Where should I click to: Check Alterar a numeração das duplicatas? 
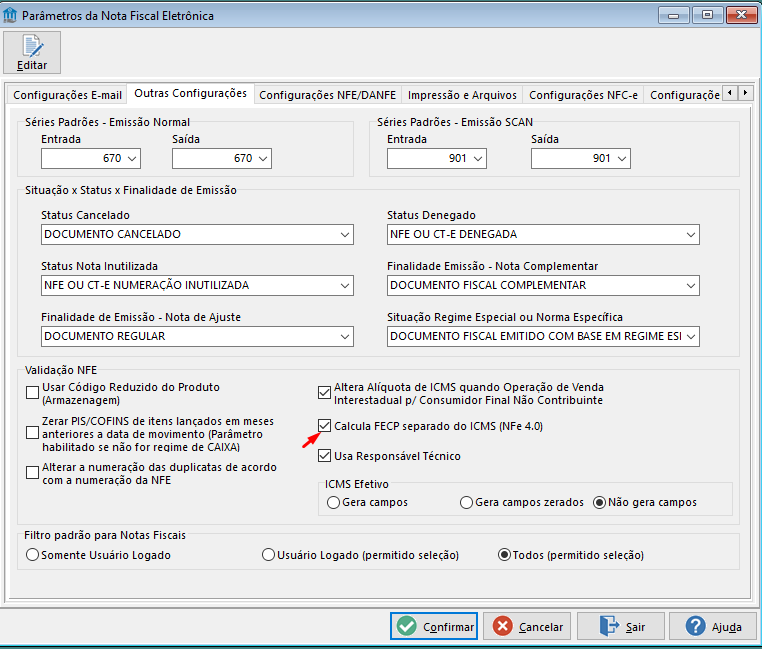pos(33,472)
